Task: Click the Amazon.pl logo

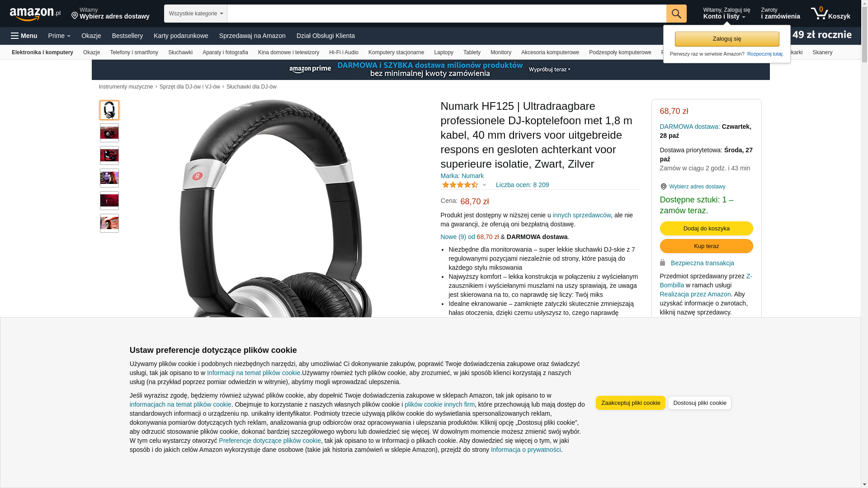Action: point(35,14)
